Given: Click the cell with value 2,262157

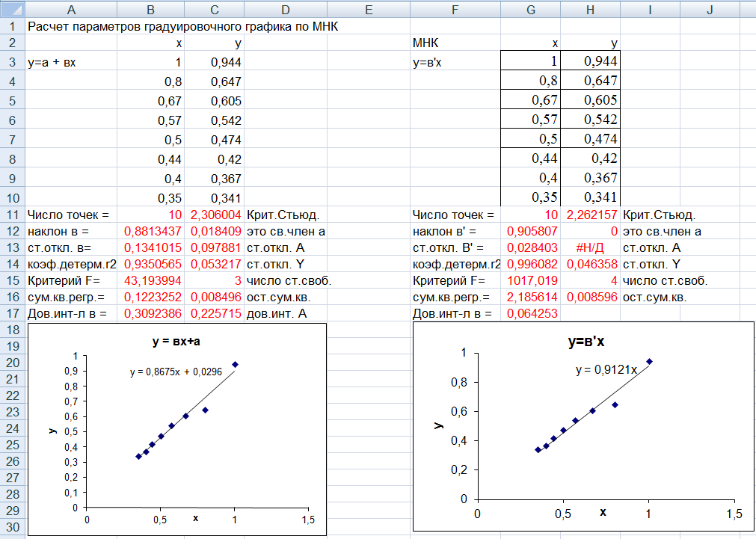Looking at the screenshot, I should 590,215.
